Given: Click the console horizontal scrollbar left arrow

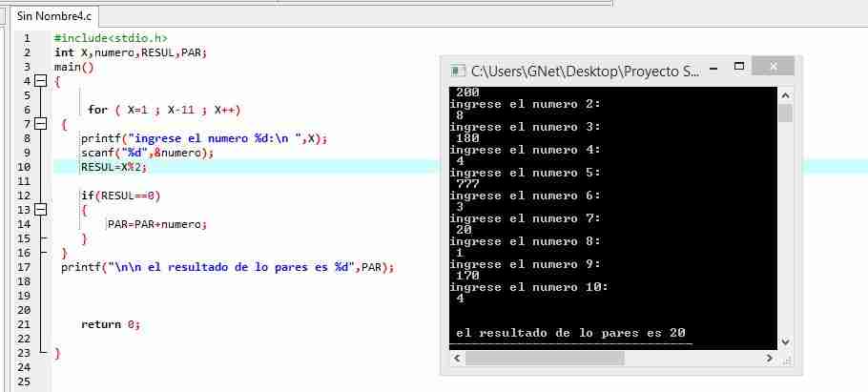Looking at the screenshot, I should click(456, 359).
